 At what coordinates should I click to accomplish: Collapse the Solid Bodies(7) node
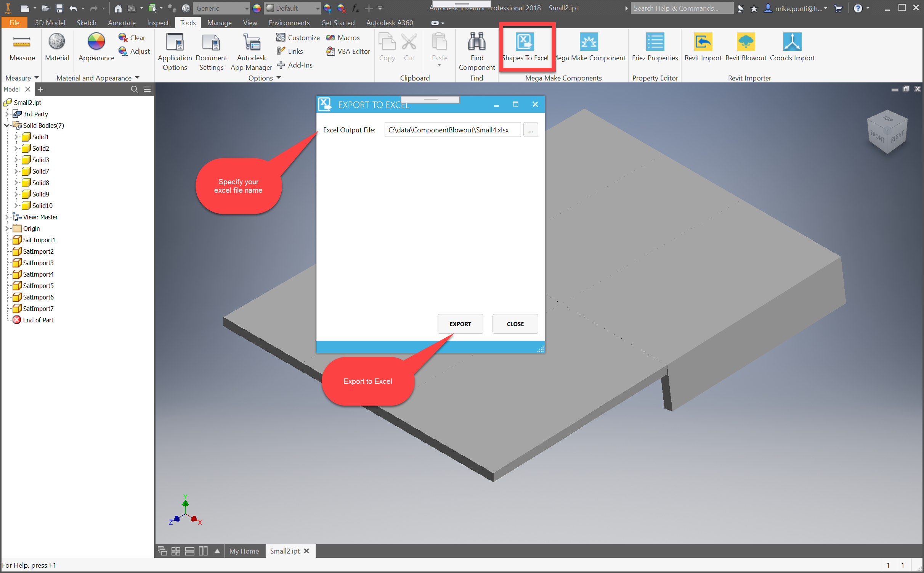point(6,126)
